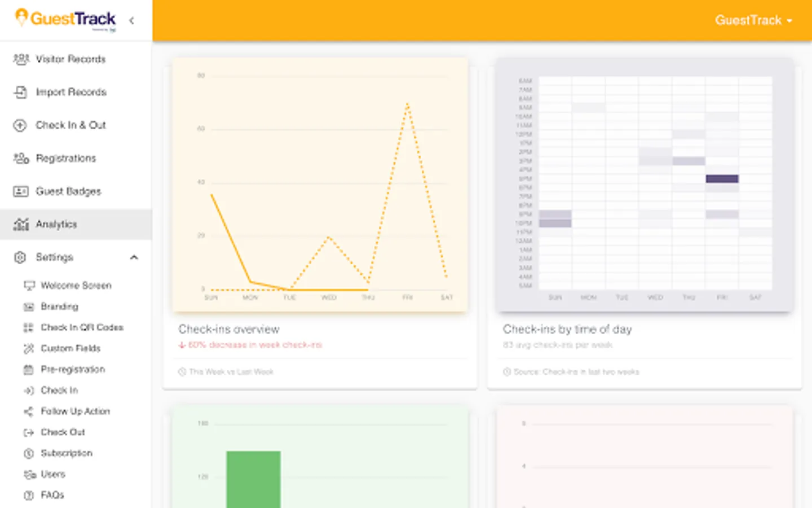Click the Visitor Records people icon
Image resolution: width=812 pixels, height=508 pixels.
click(21, 59)
